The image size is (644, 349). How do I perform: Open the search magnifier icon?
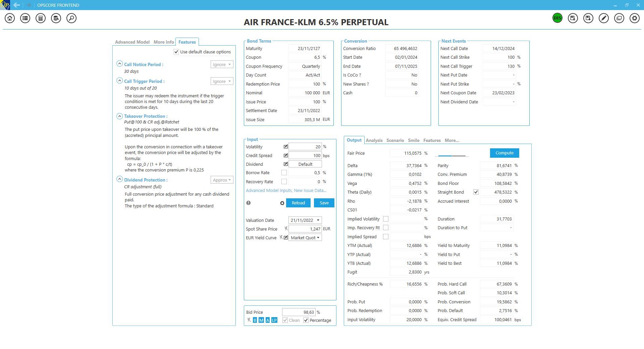click(71, 18)
